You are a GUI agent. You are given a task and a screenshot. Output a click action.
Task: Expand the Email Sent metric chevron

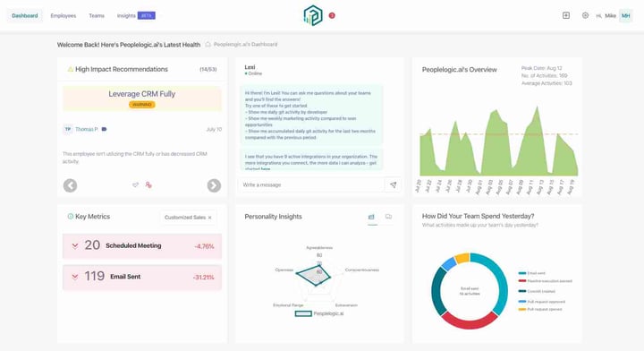pyautogui.click(x=75, y=277)
